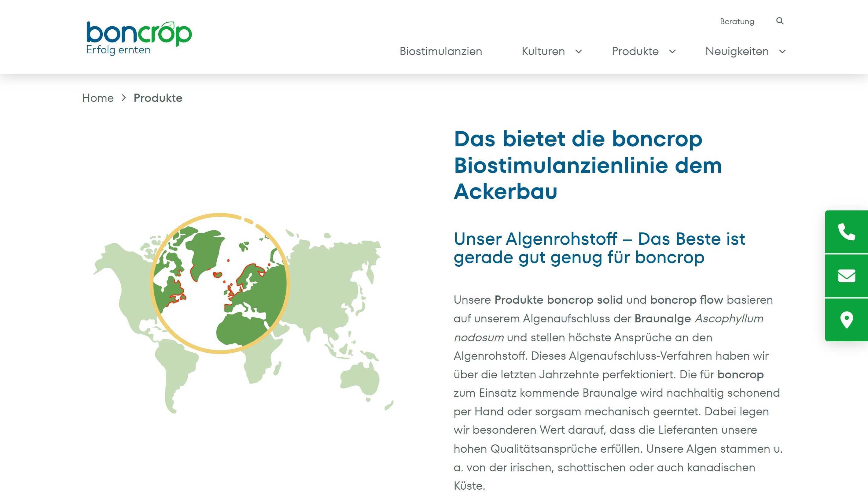Click the breadcrumb separator arrow after Home
The height and width of the screenshot is (501, 868).
click(x=124, y=98)
